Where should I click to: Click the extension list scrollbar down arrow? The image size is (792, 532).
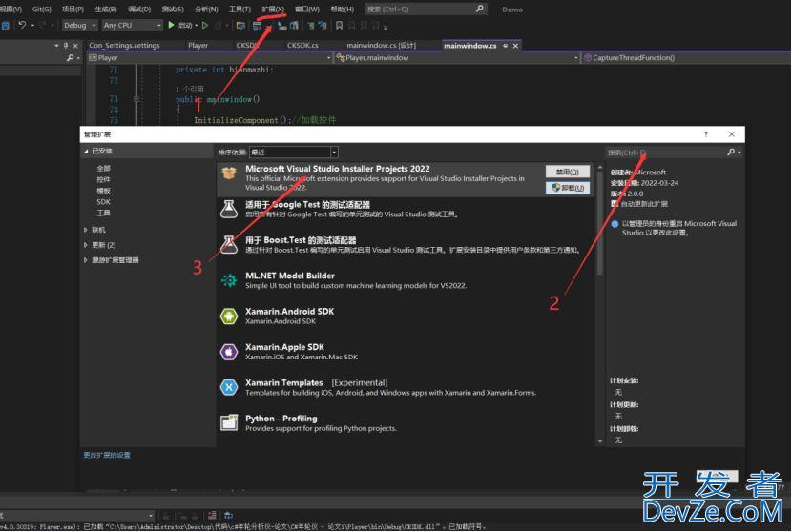tap(600, 440)
